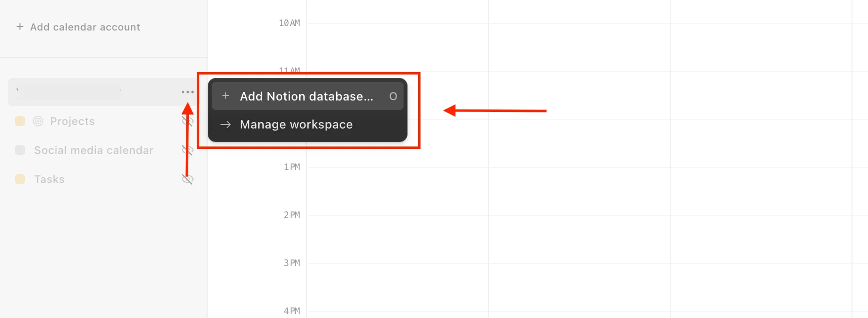Click Add calendar account
Viewport: 868px width, 318px height.
pyautogui.click(x=85, y=26)
